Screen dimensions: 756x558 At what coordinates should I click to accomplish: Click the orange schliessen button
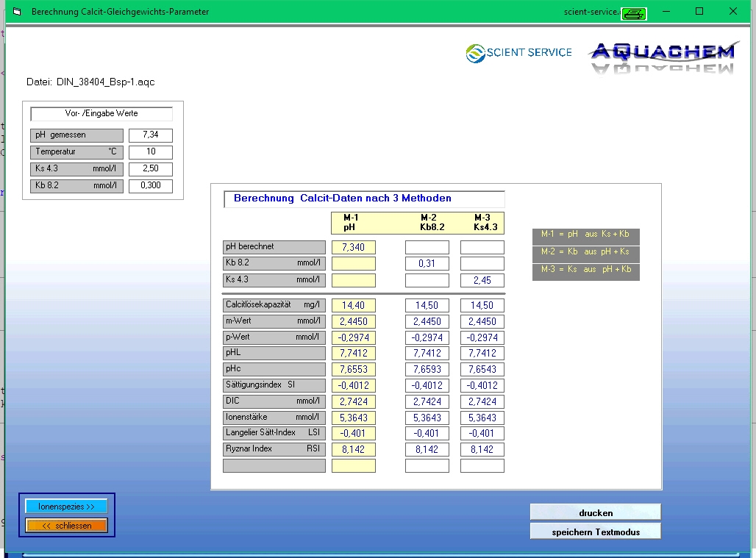(66, 525)
